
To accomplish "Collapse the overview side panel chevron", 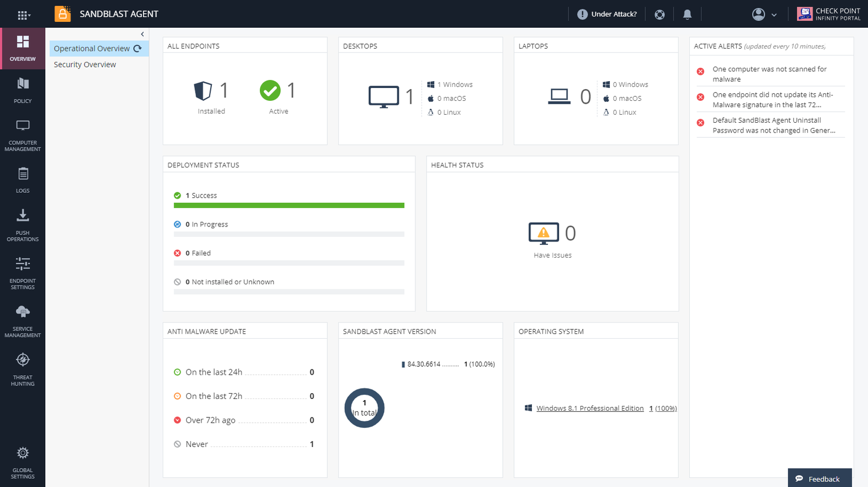I will click(142, 34).
